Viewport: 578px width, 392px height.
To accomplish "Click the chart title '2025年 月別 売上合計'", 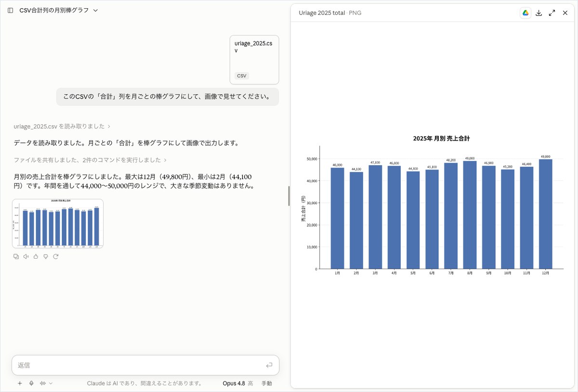I will coord(441,138).
